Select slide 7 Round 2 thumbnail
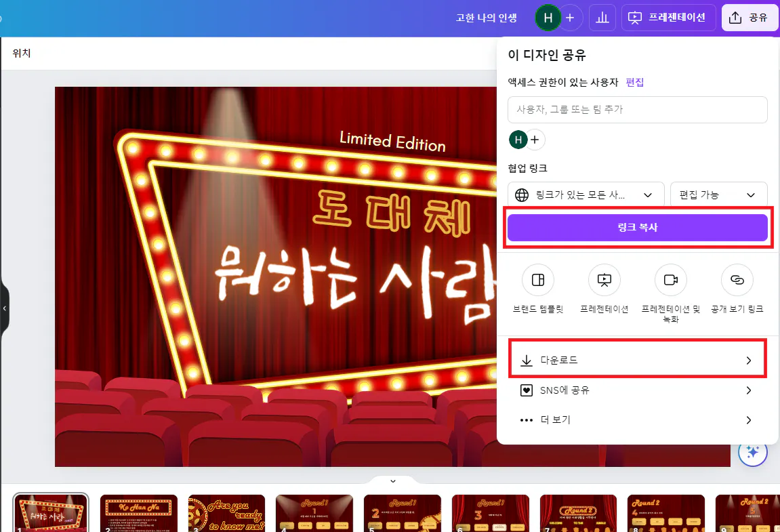Image resolution: width=780 pixels, height=532 pixels. coord(578,512)
